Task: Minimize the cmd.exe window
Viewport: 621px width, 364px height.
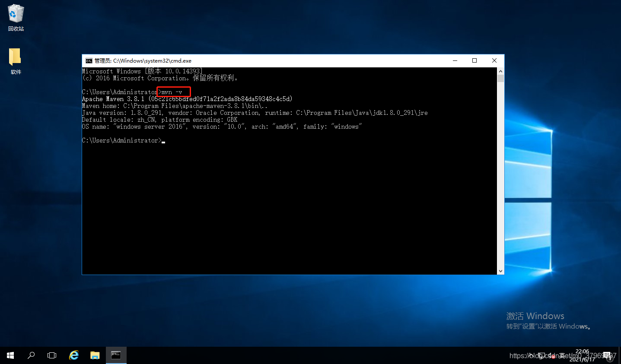Action: [455, 60]
